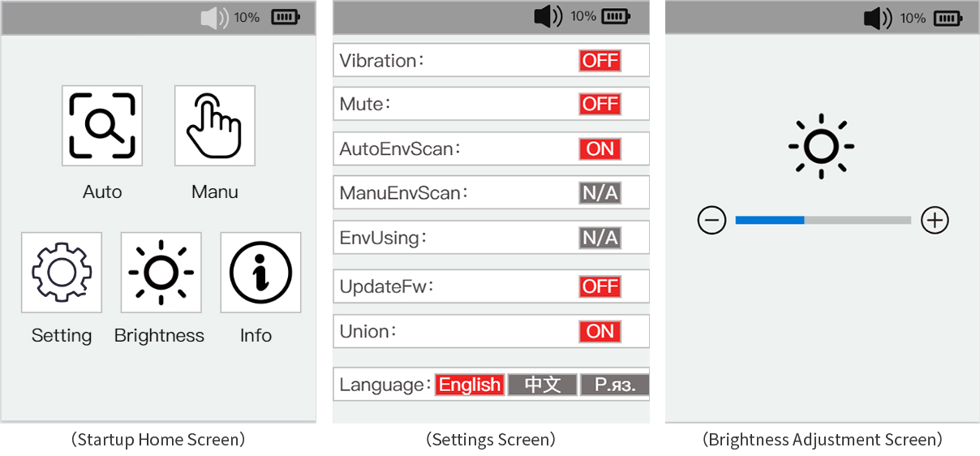Toggle the Mute OFF switch
Screen dimensions: 980x456
600,104
